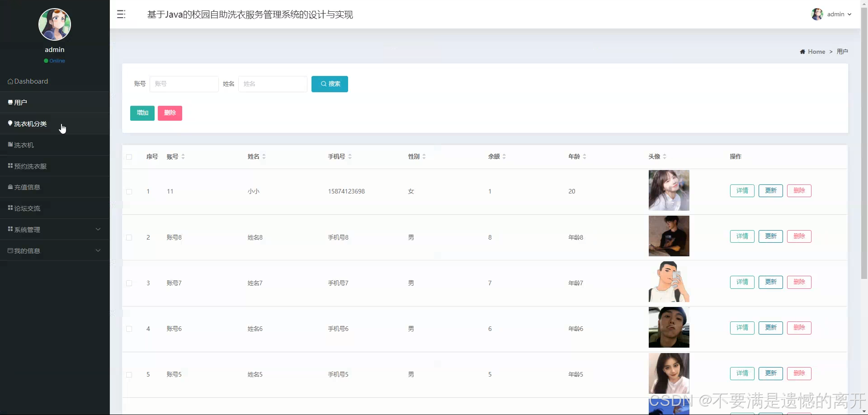Click the 姓名8 name cell

point(255,238)
